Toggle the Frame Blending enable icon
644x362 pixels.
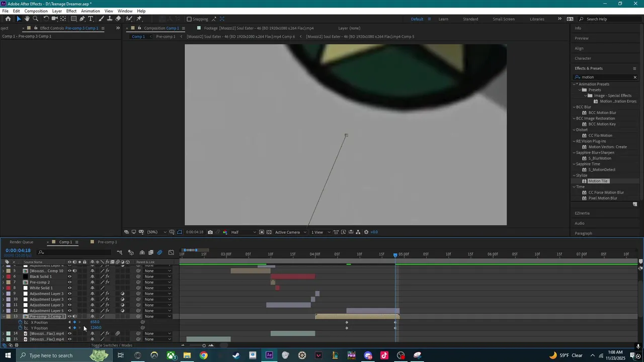click(x=151, y=252)
